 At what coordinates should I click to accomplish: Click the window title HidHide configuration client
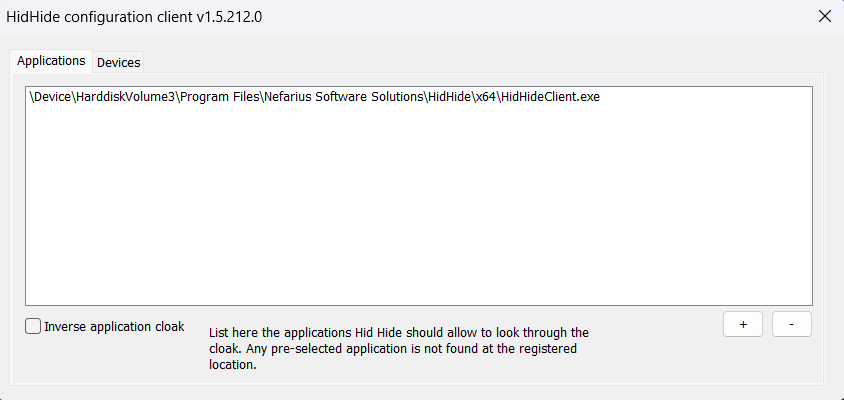point(99,17)
